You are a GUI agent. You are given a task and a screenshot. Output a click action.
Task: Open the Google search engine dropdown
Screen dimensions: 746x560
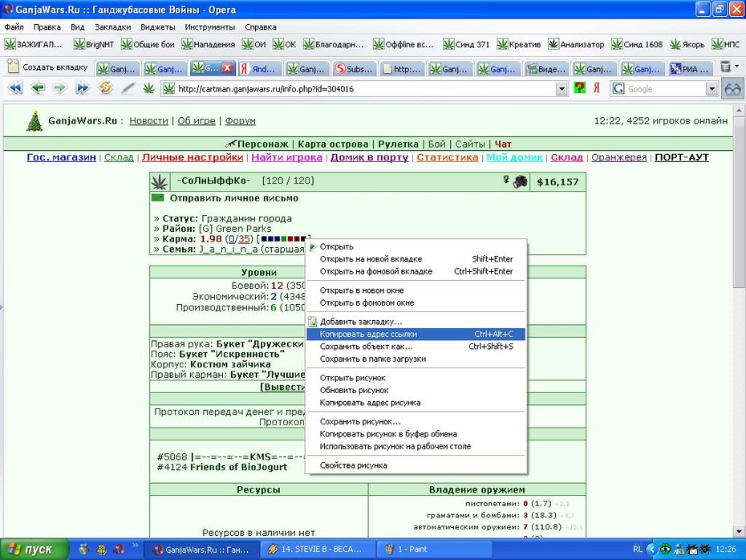coord(712,89)
